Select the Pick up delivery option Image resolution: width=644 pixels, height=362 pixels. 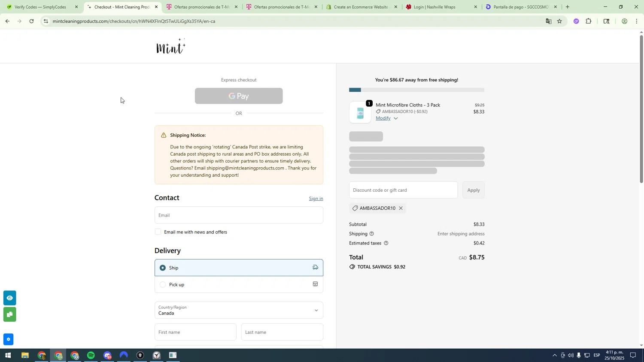click(239, 284)
